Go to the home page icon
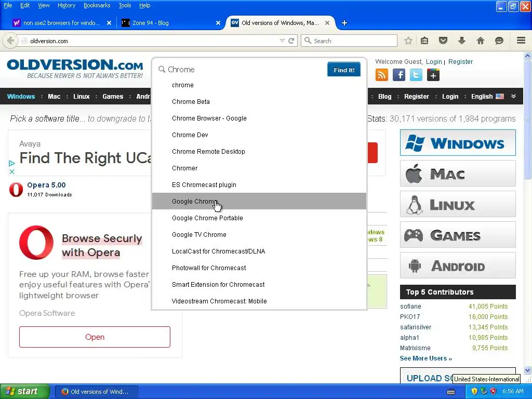 click(481, 41)
